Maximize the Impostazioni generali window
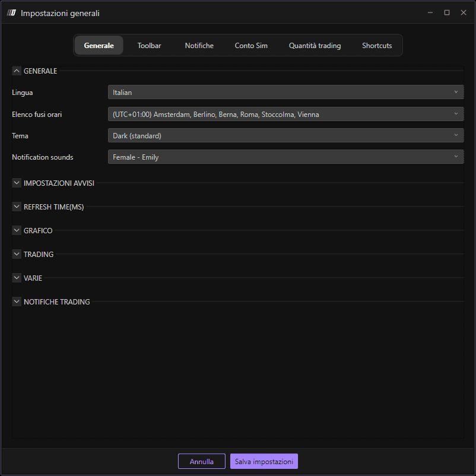This screenshot has width=476, height=476. point(447,12)
